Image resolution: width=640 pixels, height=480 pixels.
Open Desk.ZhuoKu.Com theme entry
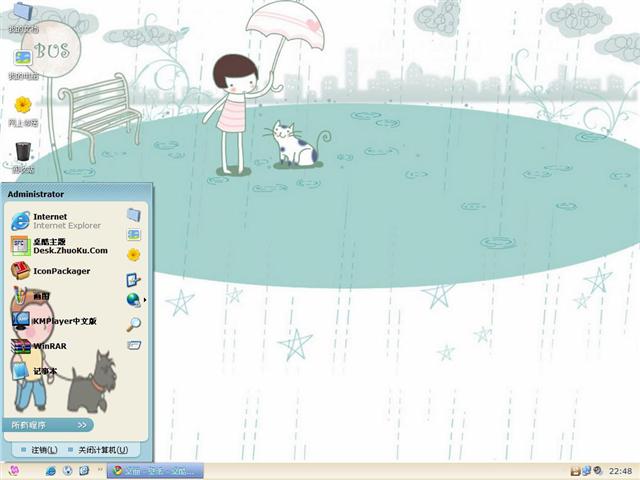coord(60,246)
